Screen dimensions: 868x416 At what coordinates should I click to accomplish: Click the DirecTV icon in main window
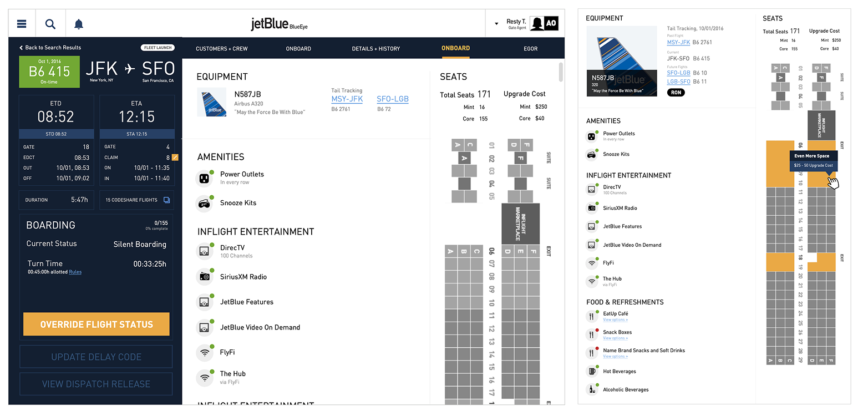tap(204, 251)
